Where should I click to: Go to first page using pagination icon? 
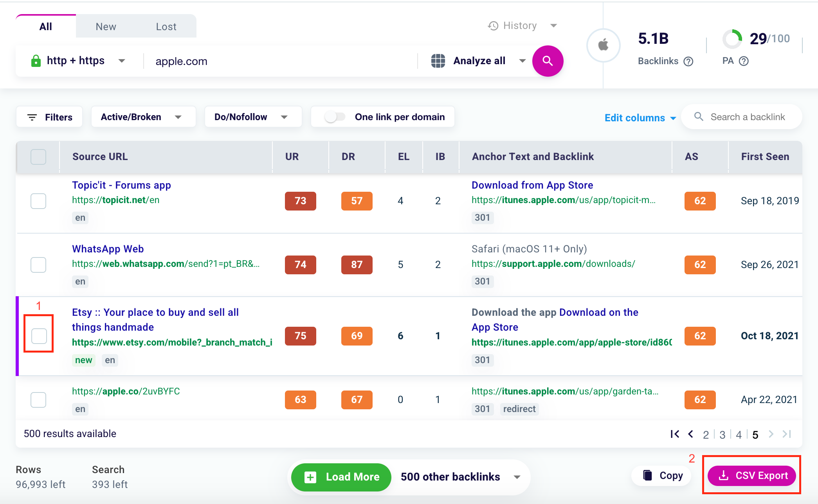(674, 434)
